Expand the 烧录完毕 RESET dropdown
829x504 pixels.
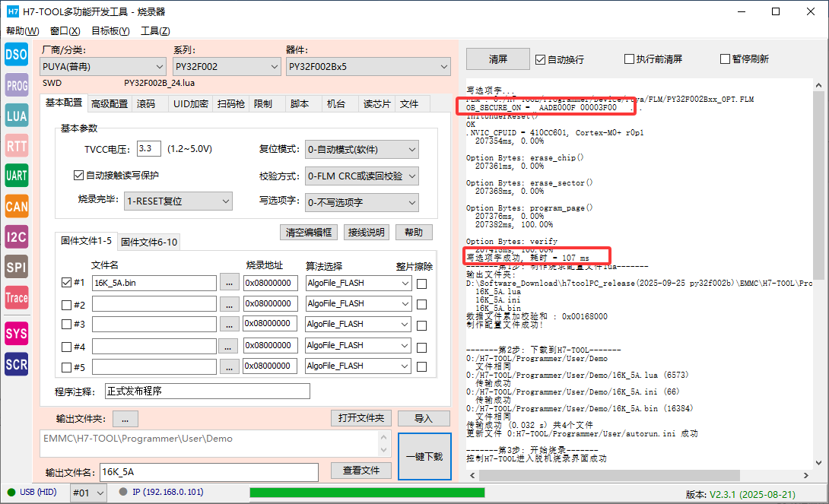coord(178,201)
